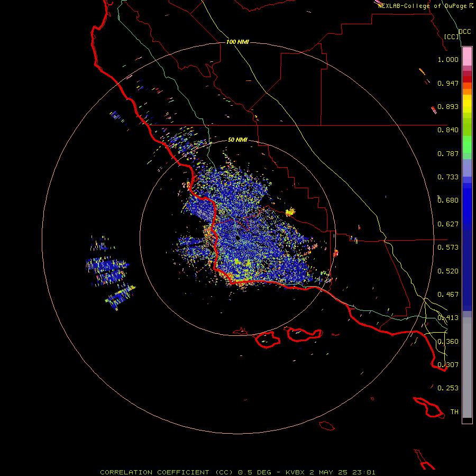Click the 0.5 DEG elevation text

tap(255, 472)
